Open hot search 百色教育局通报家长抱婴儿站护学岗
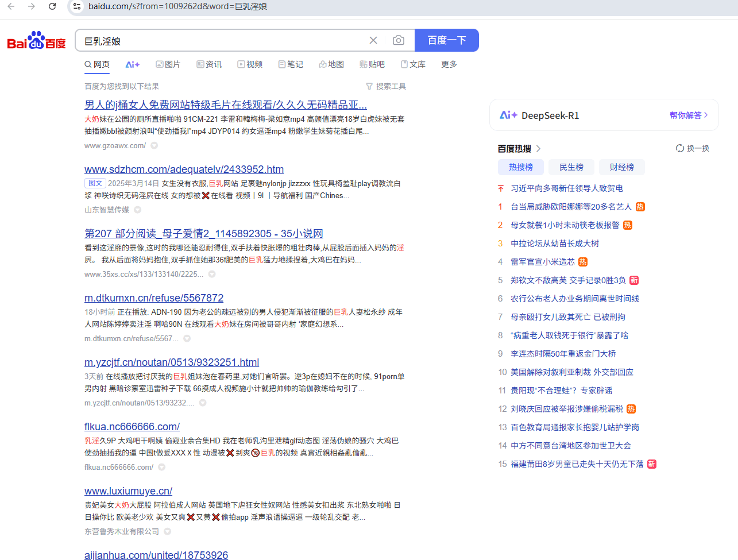The image size is (738, 560). [x=575, y=427]
